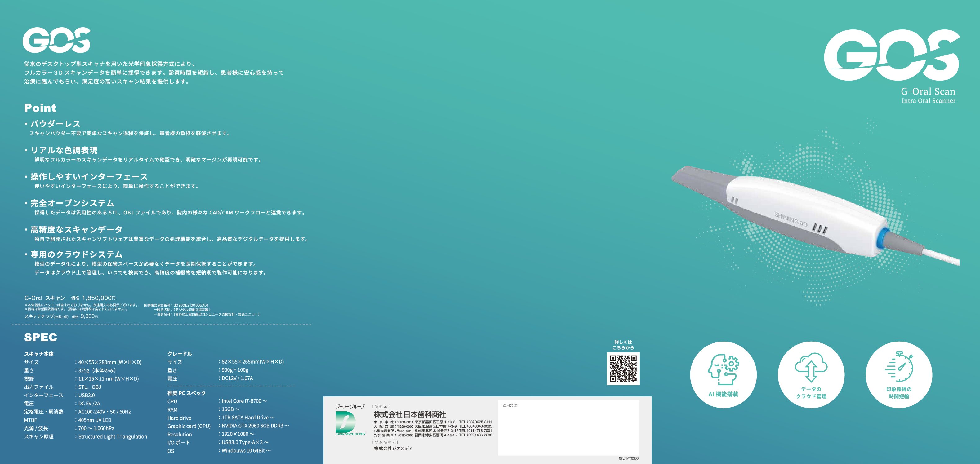
Task: Select the 完全オープンシステム heading
Action: (x=72, y=203)
